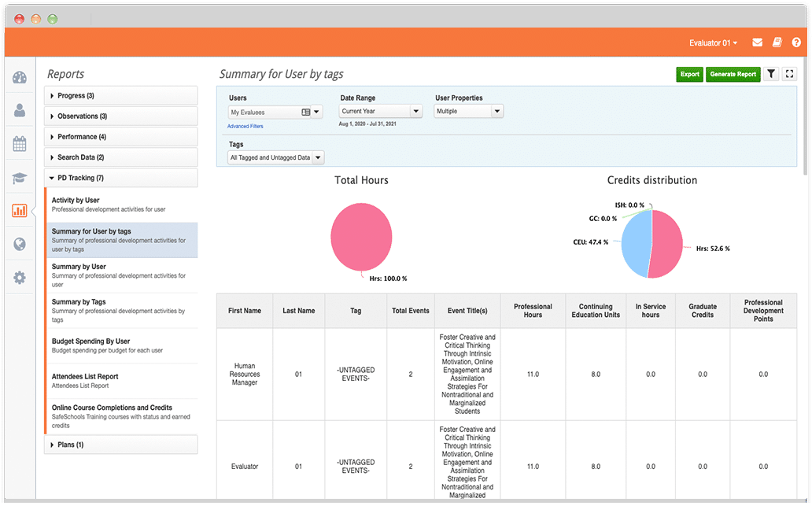Expand the Progress (3) report section
The image size is (812, 513).
121,96
